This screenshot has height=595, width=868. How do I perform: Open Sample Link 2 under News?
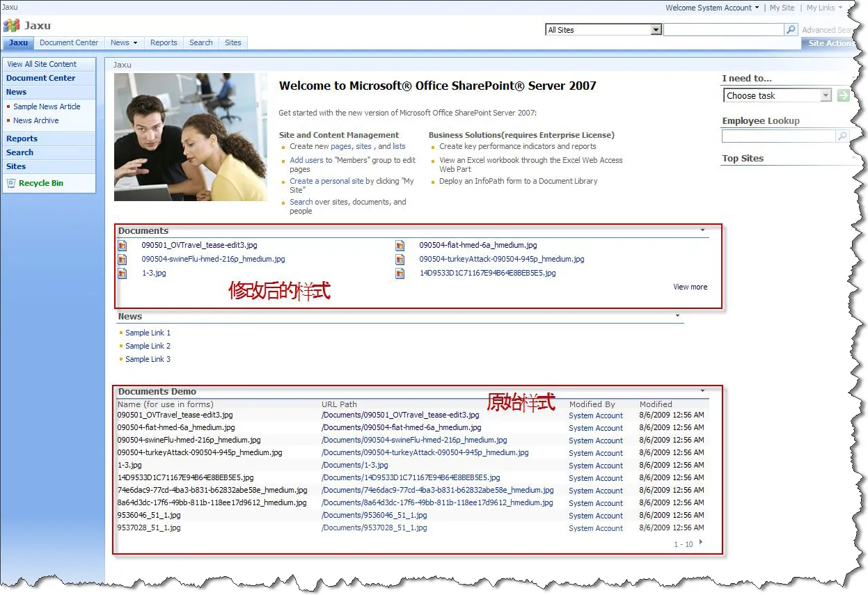click(x=148, y=346)
